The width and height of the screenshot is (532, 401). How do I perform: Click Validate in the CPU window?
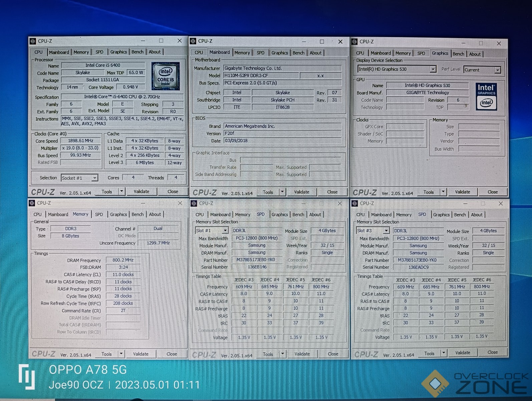142,191
